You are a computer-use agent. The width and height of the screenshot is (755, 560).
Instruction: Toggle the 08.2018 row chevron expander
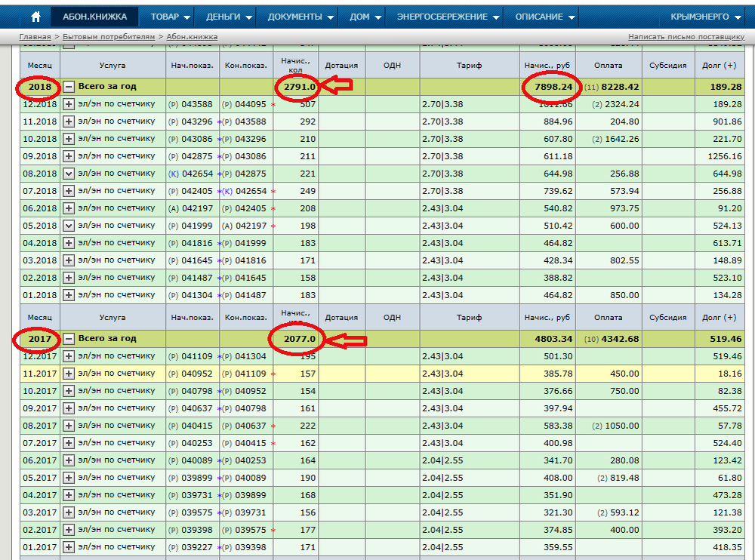(x=69, y=174)
